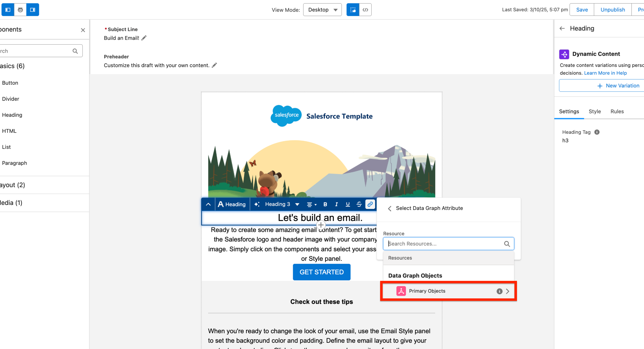Apply strikethrough formatting to heading
The image size is (644, 349).
pyautogui.click(x=359, y=204)
